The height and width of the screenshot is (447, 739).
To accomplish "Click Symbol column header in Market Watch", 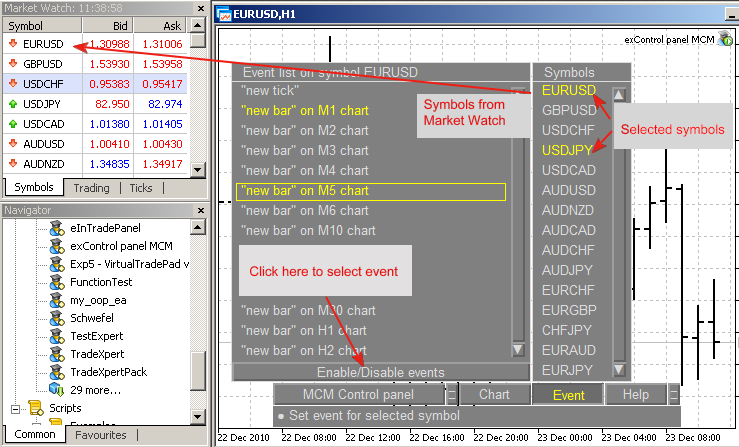I will coord(42,25).
